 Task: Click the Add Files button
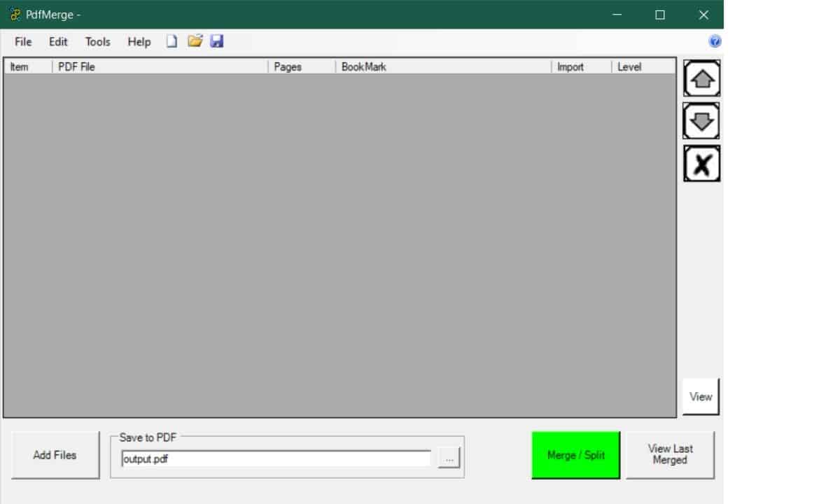(x=55, y=455)
